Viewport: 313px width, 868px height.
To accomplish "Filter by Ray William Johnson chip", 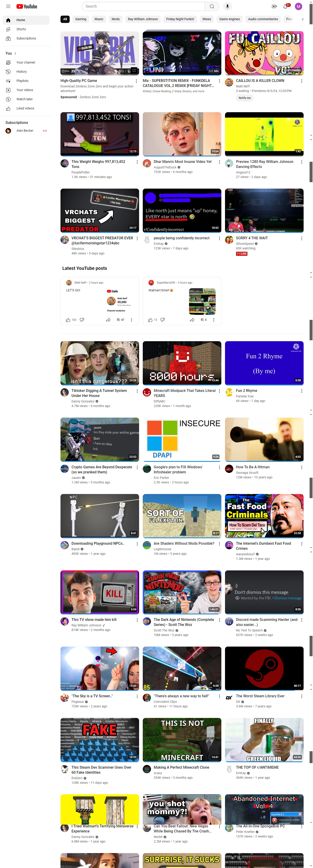I will click(x=143, y=19).
